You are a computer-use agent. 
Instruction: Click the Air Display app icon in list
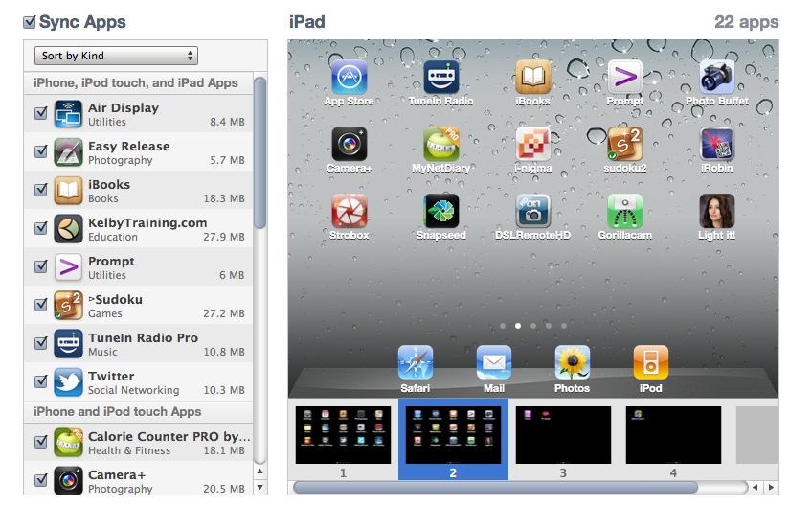point(68,113)
